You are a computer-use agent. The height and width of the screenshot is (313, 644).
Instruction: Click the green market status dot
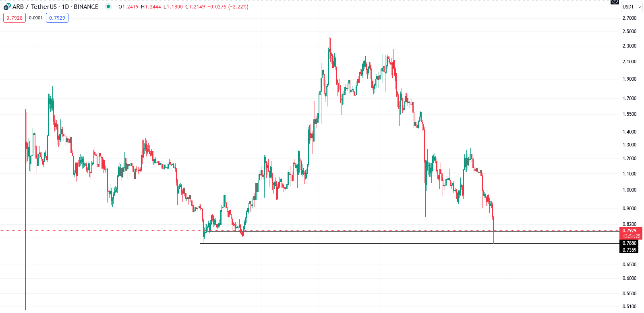coord(108,6)
